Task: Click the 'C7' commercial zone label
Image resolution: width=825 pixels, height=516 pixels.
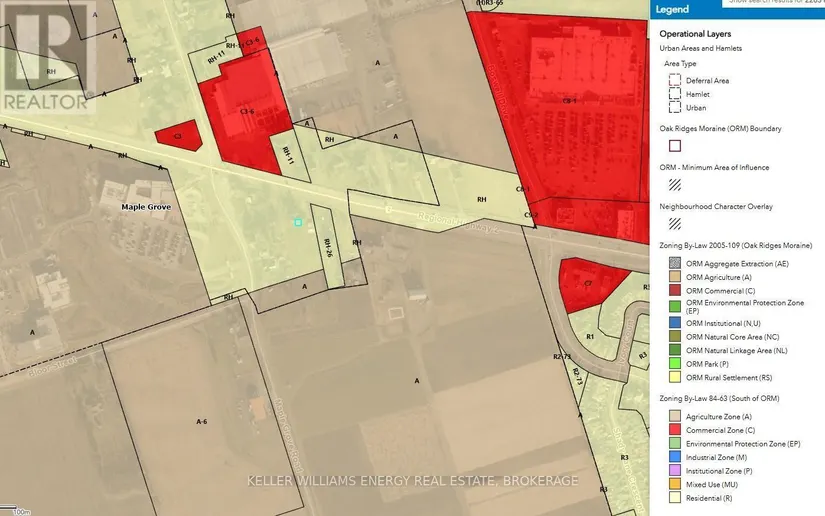Action: 588,284
